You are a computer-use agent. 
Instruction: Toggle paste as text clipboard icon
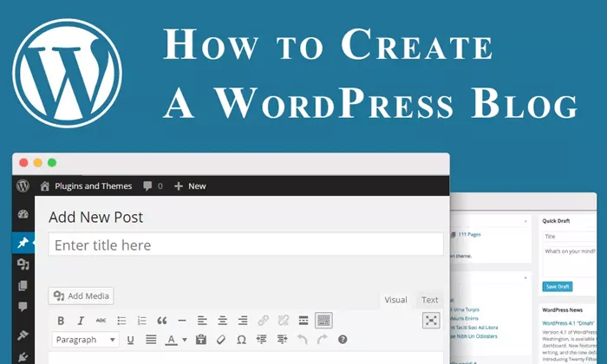click(201, 340)
